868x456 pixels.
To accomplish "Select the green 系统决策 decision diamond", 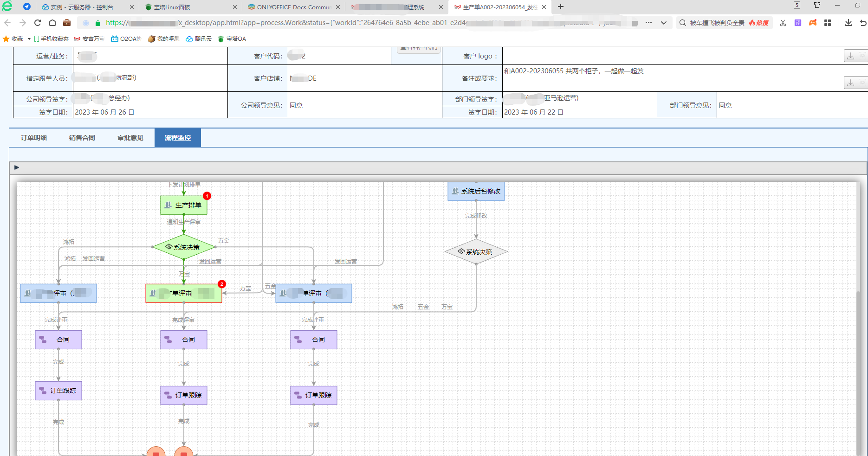I will point(184,247).
